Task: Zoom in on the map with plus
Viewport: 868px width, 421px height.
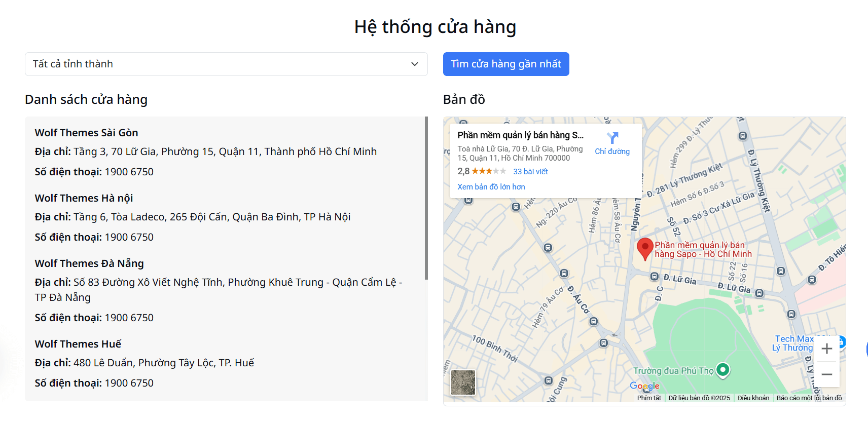Action: 827,349
